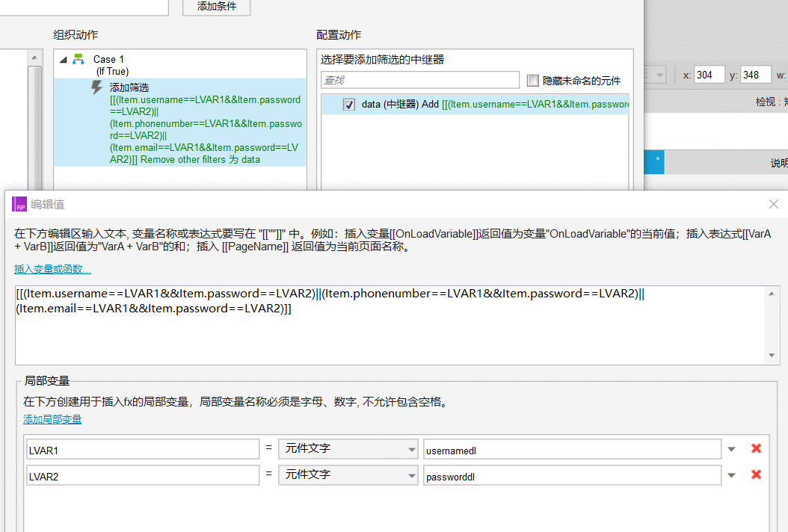This screenshot has height=532, width=788.
Task: Close the 编辑值 dialog
Action: tap(774, 204)
